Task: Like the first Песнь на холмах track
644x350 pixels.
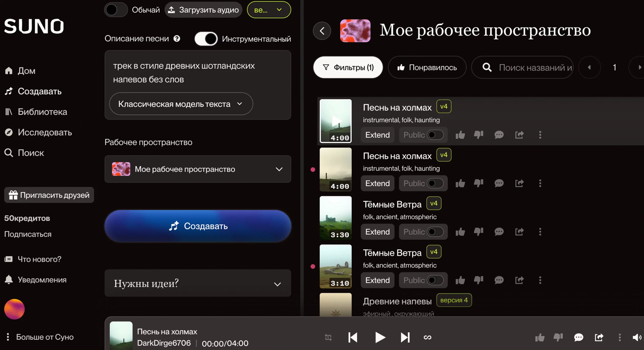Action: 460,135
